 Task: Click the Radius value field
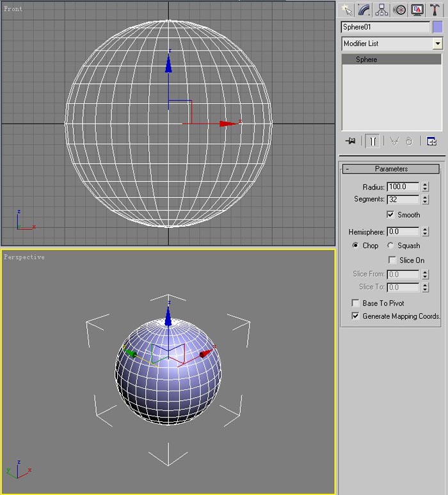(x=403, y=187)
